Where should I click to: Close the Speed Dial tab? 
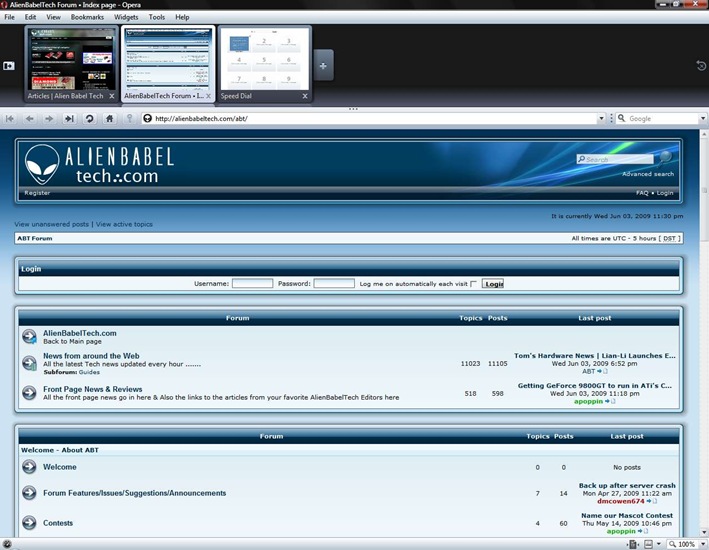(x=305, y=96)
